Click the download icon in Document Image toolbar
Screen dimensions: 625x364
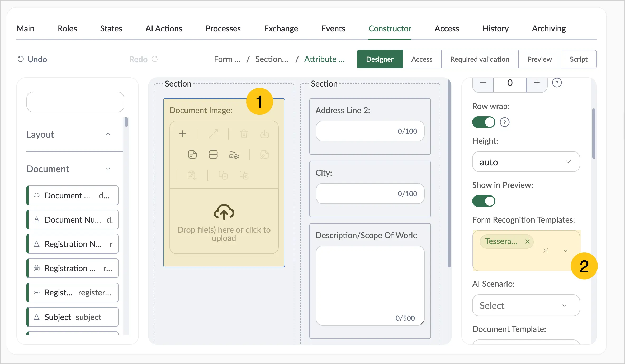[264, 134]
